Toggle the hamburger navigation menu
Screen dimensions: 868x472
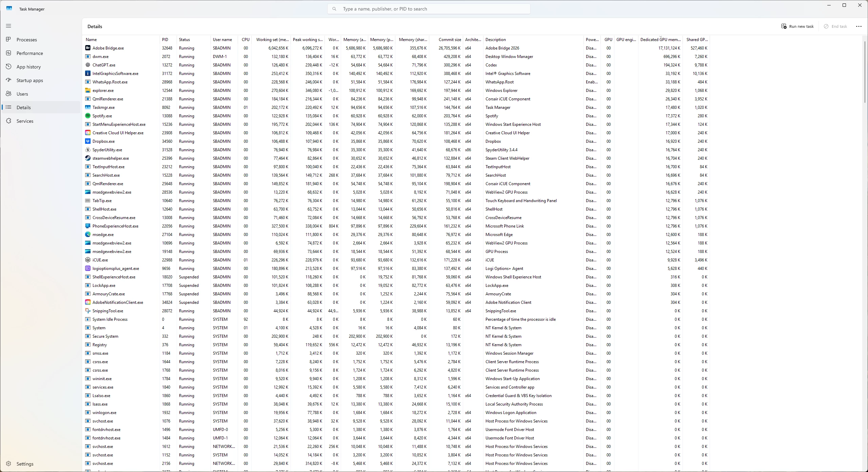tap(9, 26)
